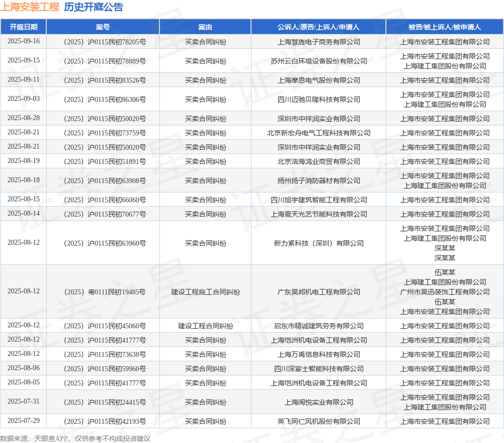504x443 pixels.
Task: Click the 建设工程施工合同纠纷 cause cell
Action: [x=205, y=292]
